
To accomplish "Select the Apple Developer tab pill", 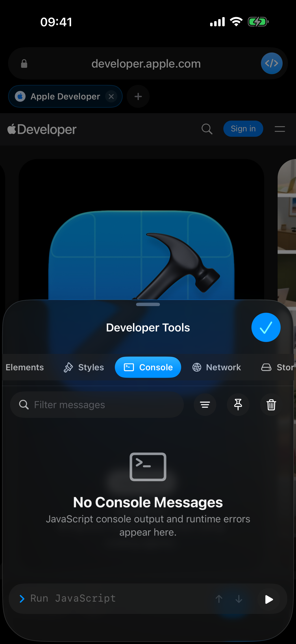I will tap(65, 97).
